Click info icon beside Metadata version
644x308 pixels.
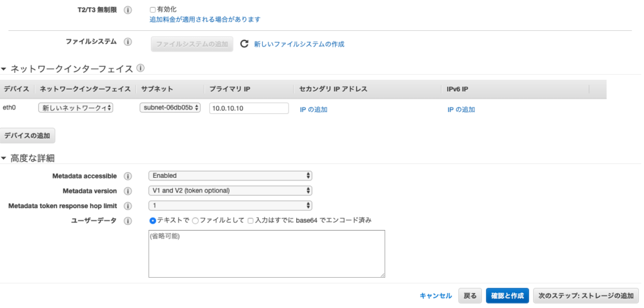pos(128,190)
